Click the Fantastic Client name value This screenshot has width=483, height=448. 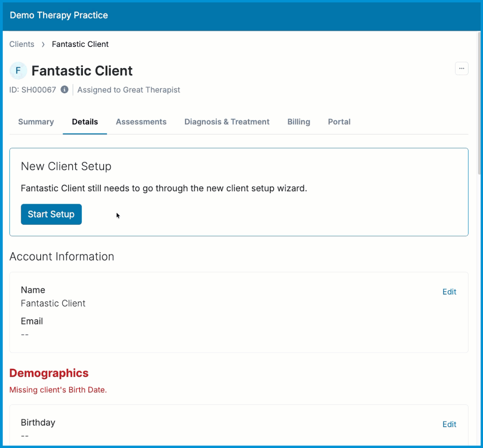click(x=53, y=303)
